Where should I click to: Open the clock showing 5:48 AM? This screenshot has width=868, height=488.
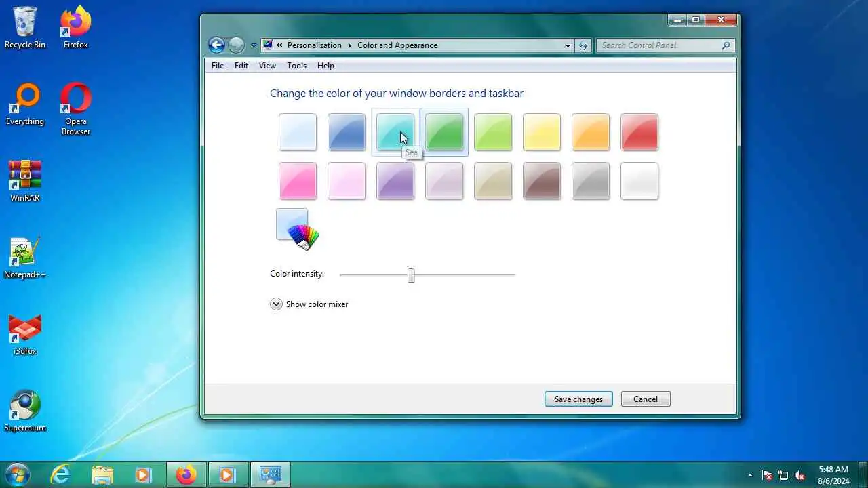[833, 475]
